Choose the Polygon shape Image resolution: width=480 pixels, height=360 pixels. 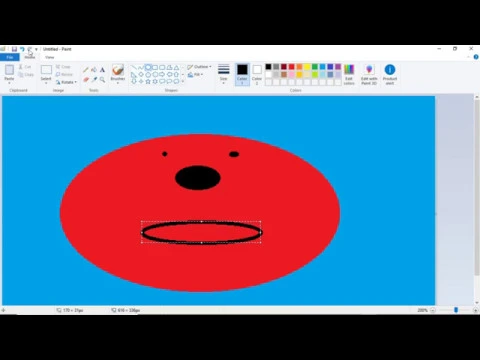[x=169, y=67]
